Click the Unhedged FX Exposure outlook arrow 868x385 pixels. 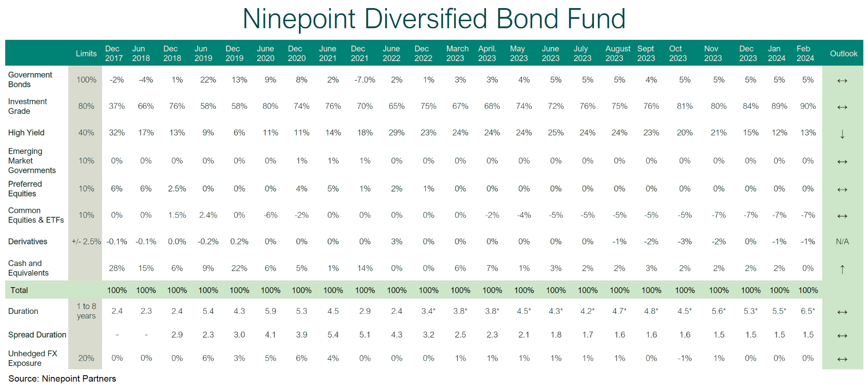click(x=842, y=359)
